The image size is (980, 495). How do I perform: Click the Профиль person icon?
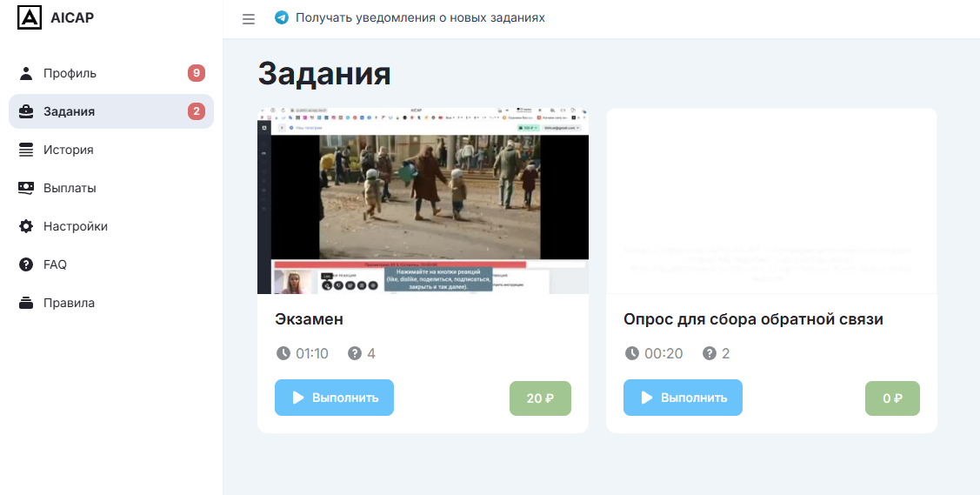click(25, 73)
